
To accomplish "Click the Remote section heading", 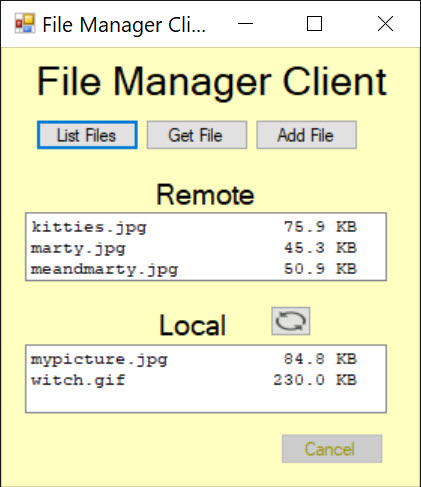I will [x=205, y=195].
